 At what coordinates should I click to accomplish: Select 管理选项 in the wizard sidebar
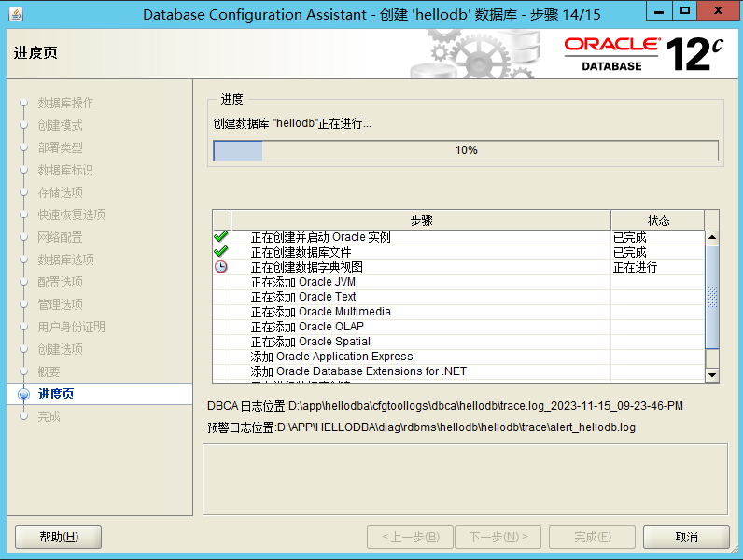pos(60,304)
